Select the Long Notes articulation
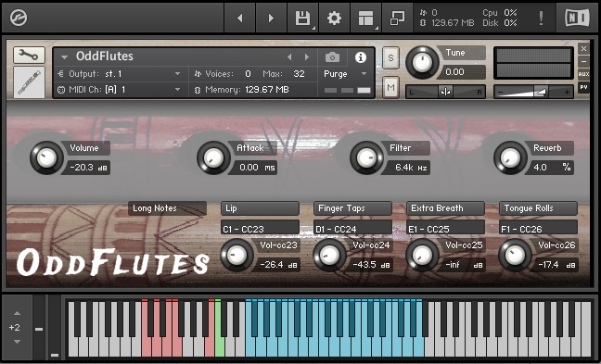This screenshot has height=364, width=601. [x=167, y=208]
